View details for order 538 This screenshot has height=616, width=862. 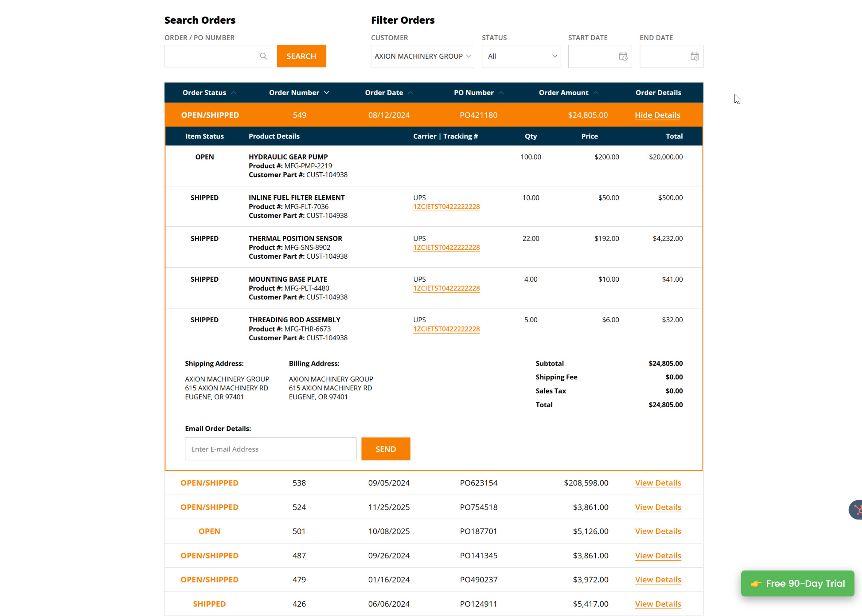[x=658, y=483]
